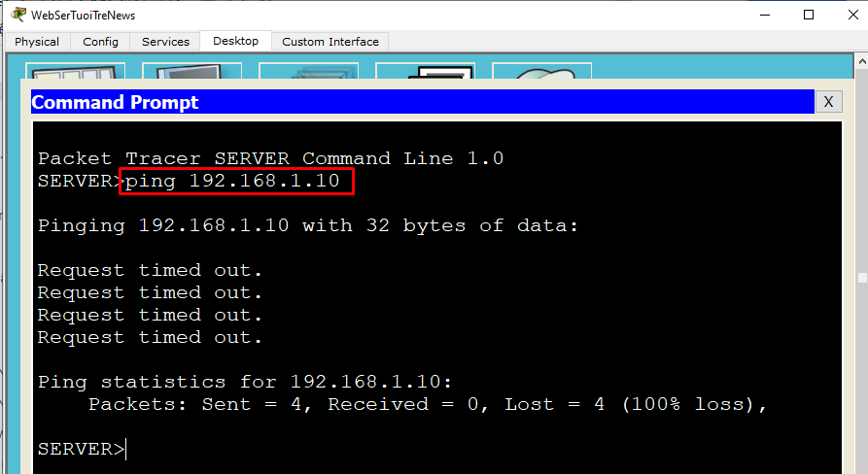The width and height of the screenshot is (868, 474).
Task: Maximize the WebSerTuoiTreNews window
Action: (x=808, y=15)
